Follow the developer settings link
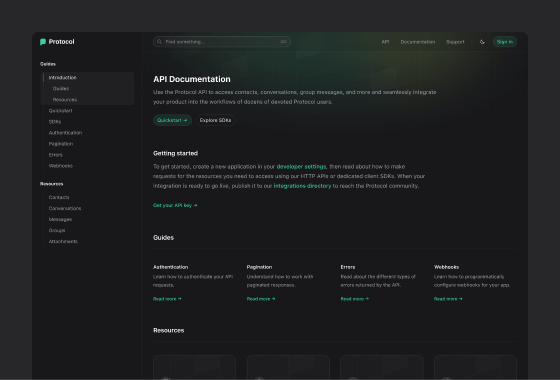Image resolution: width=560 pixels, height=380 pixels. (301, 166)
